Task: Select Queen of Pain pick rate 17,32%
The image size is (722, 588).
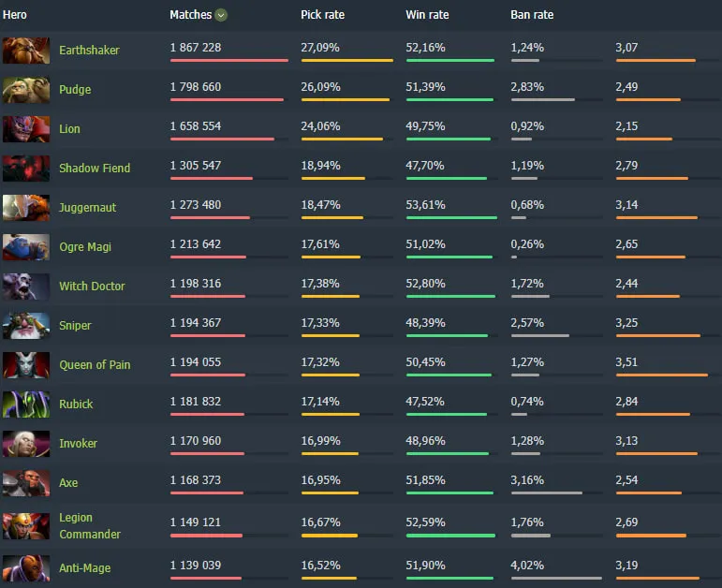Action: coord(320,362)
